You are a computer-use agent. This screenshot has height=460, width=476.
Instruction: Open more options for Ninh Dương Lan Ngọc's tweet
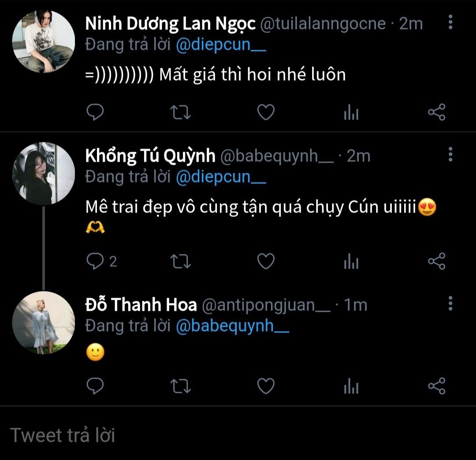pyautogui.click(x=450, y=22)
